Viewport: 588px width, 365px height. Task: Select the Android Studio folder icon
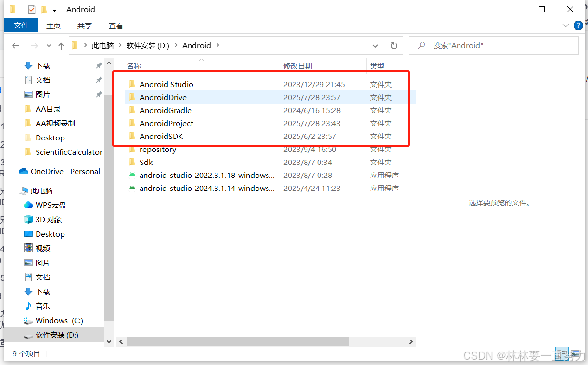click(x=132, y=84)
